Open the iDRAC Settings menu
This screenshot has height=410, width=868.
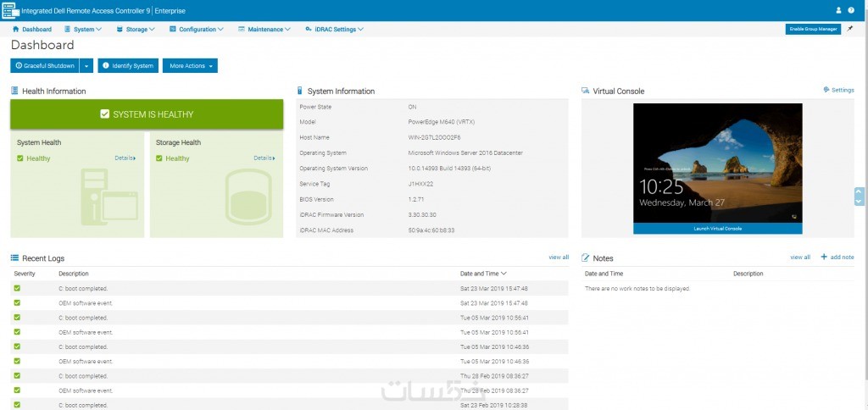point(334,30)
